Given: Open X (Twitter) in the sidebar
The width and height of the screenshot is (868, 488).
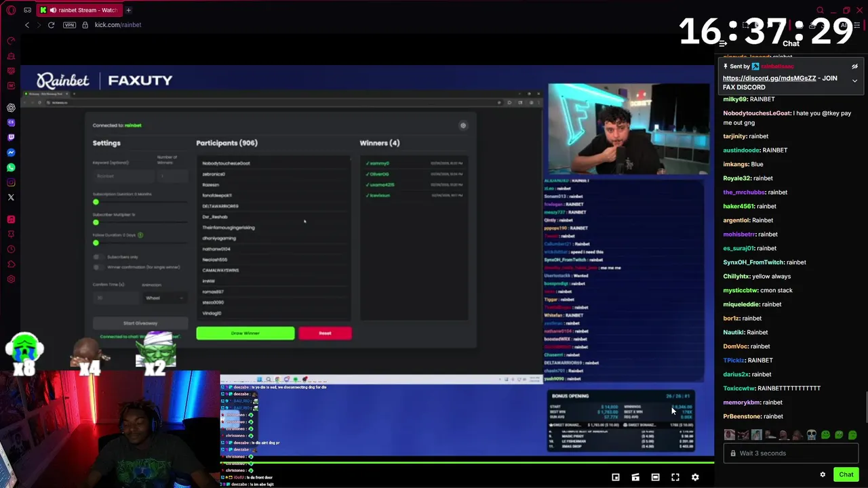Looking at the screenshot, I should pyautogui.click(x=11, y=197).
